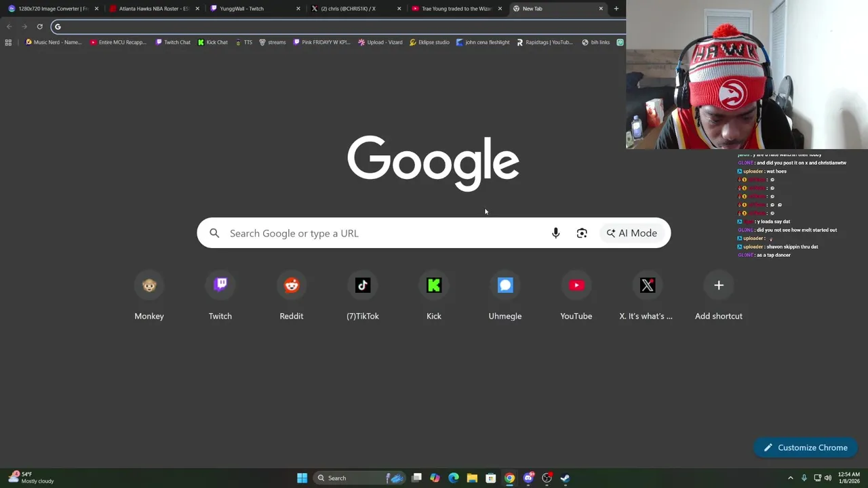
Task: Close the Atlanta Hawks NBA Roster tab
Action: 197,9
